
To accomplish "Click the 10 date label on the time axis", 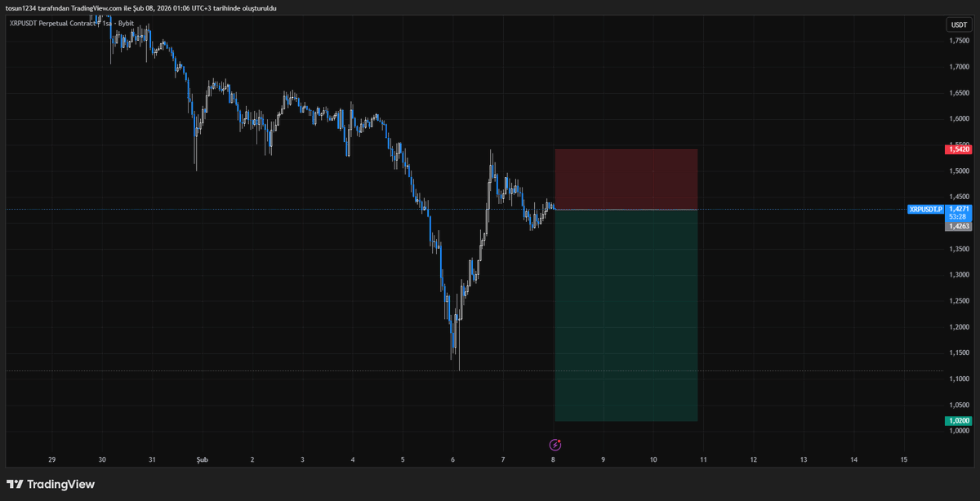I will pyautogui.click(x=653, y=460).
